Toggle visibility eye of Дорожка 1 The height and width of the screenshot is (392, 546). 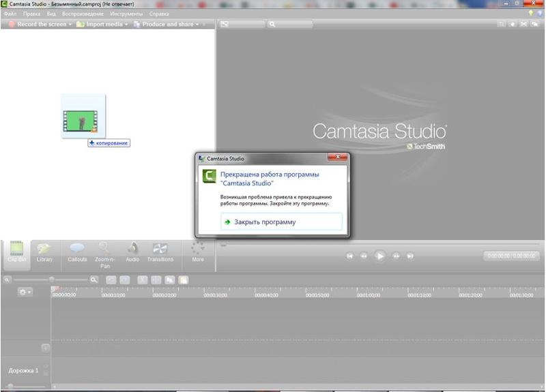pyautogui.click(x=46, y=367)
